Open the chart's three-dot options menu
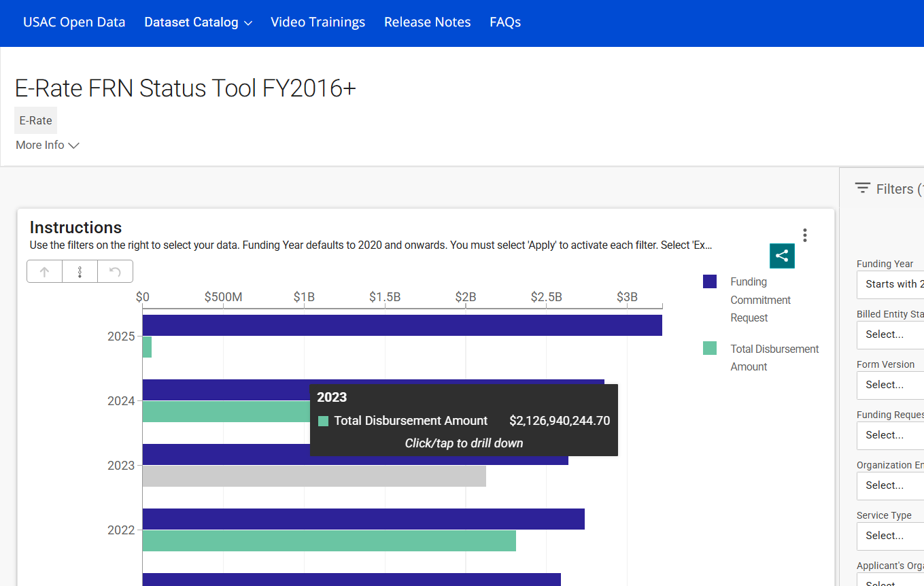 (805, 235)
